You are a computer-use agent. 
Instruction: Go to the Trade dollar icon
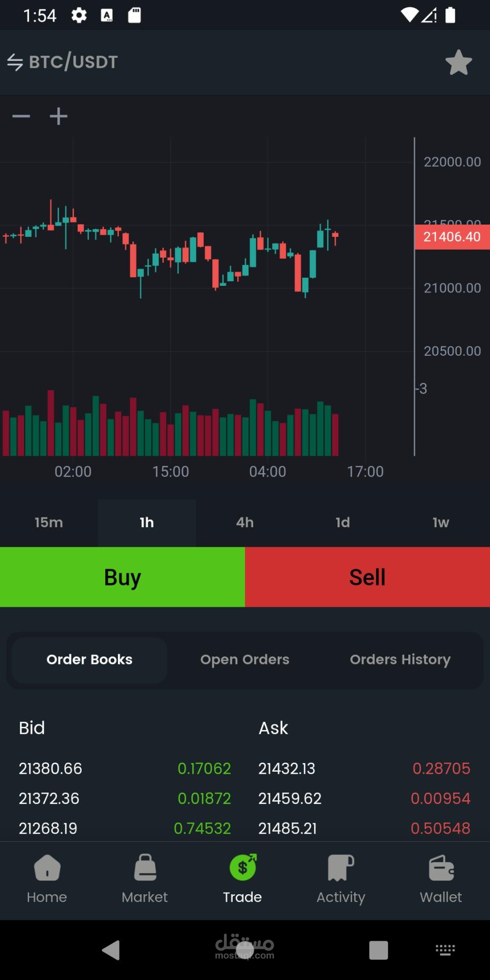coord(243,867)
